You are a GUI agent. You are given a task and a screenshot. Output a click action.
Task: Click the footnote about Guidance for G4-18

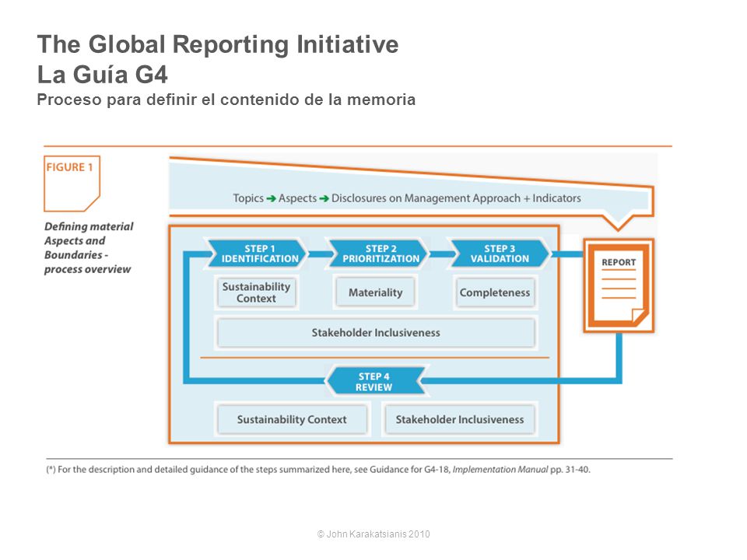point(318,470)
